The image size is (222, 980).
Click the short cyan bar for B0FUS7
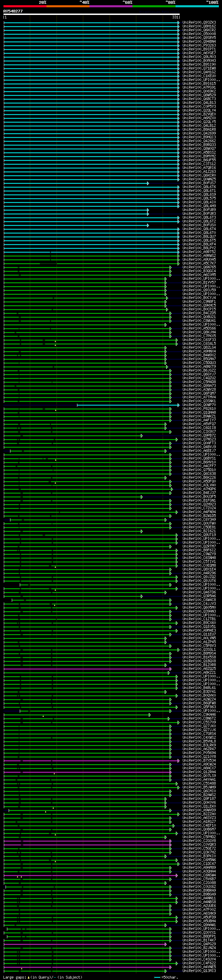76,183
